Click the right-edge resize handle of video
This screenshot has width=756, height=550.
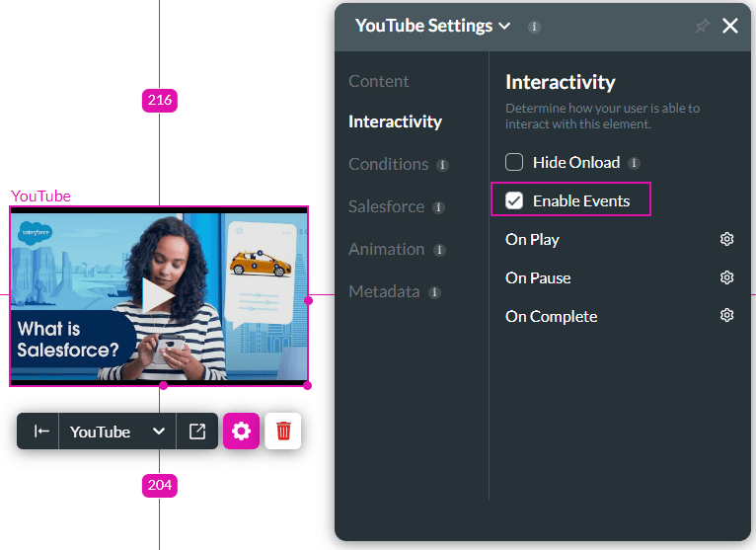click(x=309, y=300)
